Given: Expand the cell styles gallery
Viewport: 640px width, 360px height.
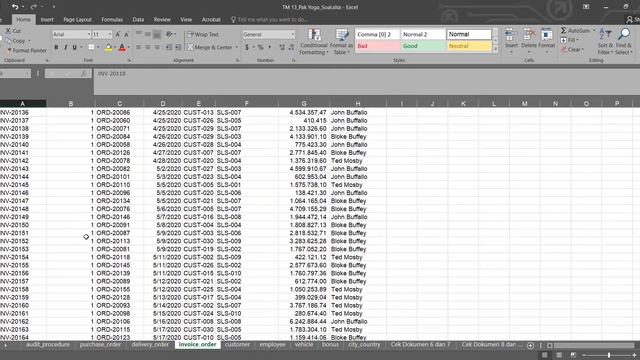Looking at the screenshot, I should (496, 49).
